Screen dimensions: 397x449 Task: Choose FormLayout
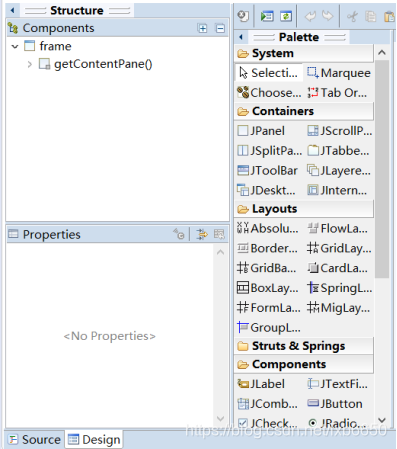(269, 307)
